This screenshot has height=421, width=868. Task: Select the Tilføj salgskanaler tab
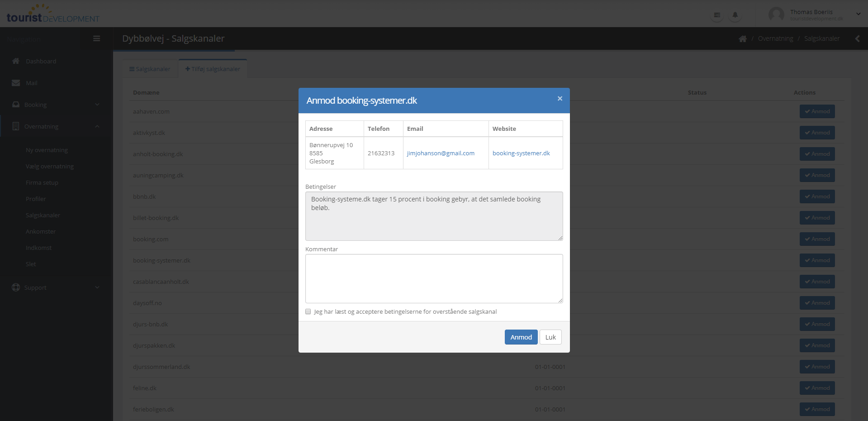(x=213, y=69)
